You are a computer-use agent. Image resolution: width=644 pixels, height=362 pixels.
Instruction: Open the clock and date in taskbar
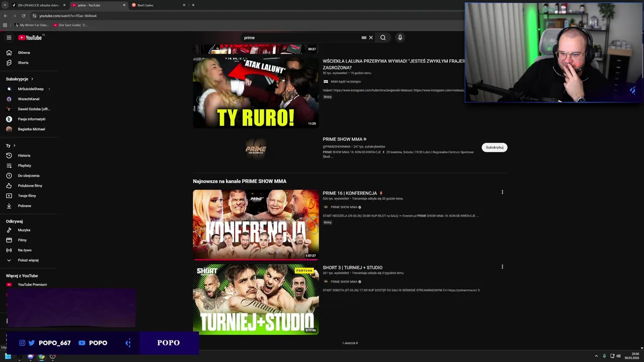[632, 356]
